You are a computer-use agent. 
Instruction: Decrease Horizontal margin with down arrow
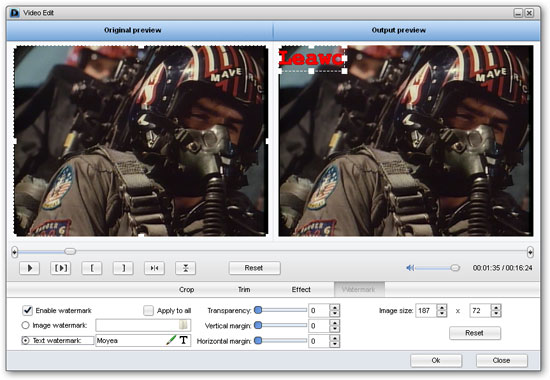pos(335,344)
